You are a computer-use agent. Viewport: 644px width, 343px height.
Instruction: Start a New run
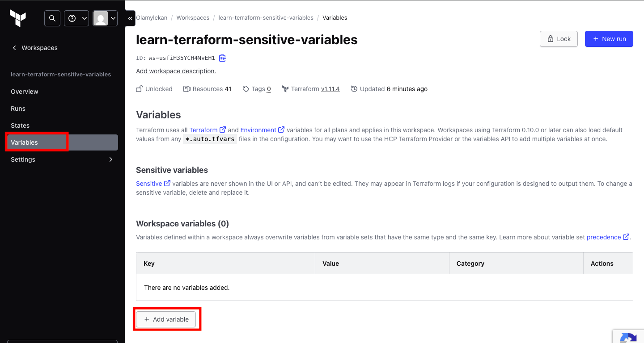[609, 39]
